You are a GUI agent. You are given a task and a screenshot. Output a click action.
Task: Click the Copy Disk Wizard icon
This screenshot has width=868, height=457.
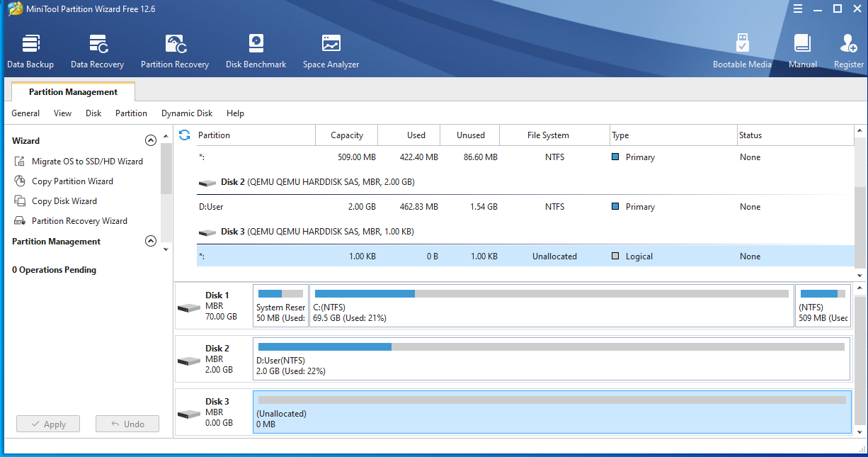click(x=19, y=201)
